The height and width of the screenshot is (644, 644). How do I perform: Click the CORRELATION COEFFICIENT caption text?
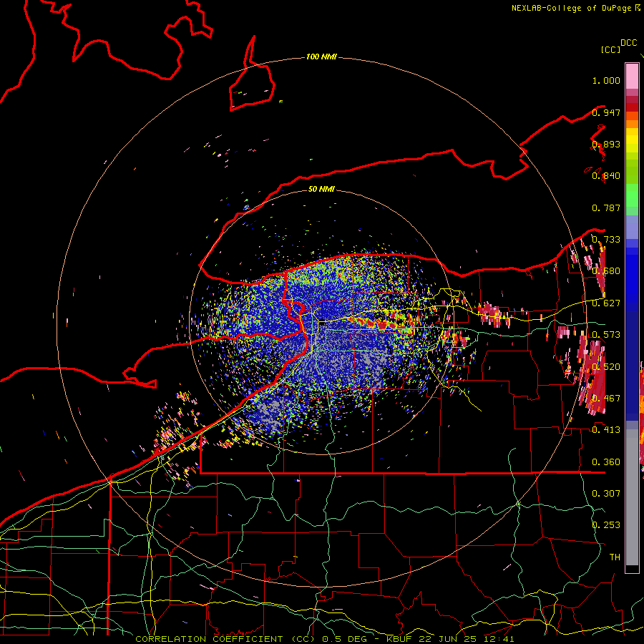[209, 639]
